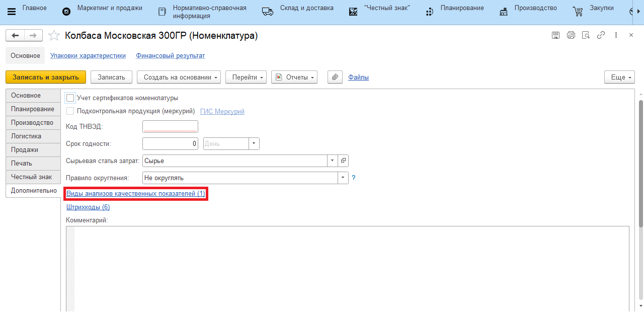The width and height of the screenshot is (644, 316).
Task: Switch to the Печать side tab
Action: point(33,164)
